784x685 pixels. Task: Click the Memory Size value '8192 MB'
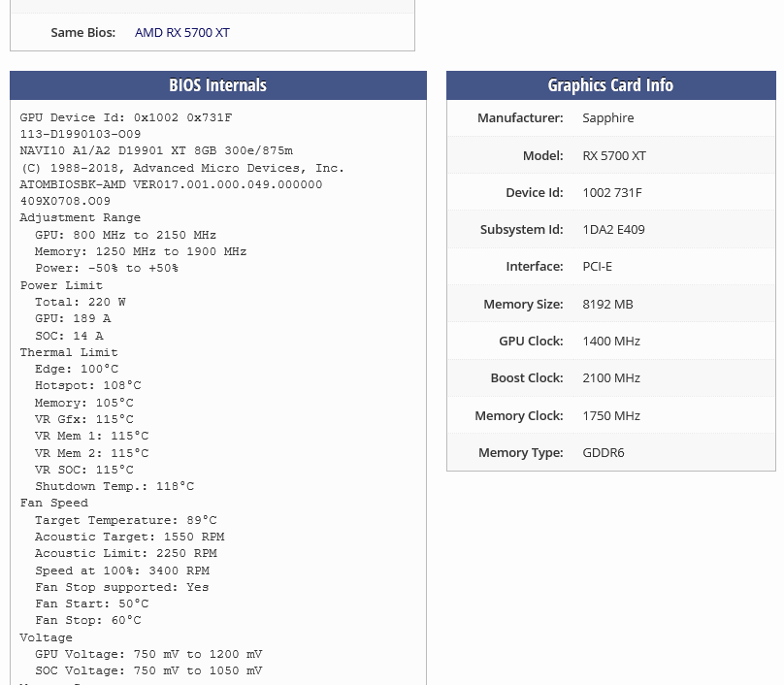(x=607, y=305)
